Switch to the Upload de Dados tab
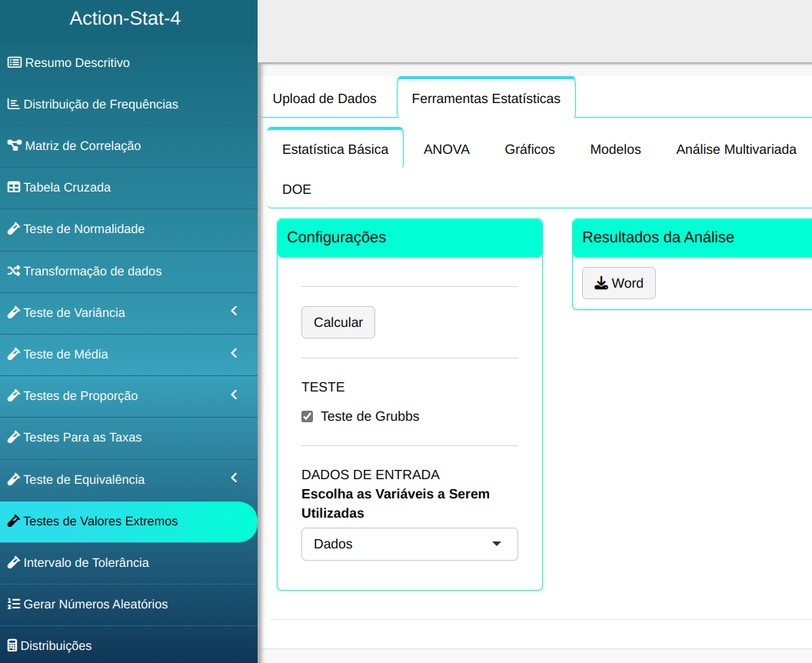 click(324, 98)
